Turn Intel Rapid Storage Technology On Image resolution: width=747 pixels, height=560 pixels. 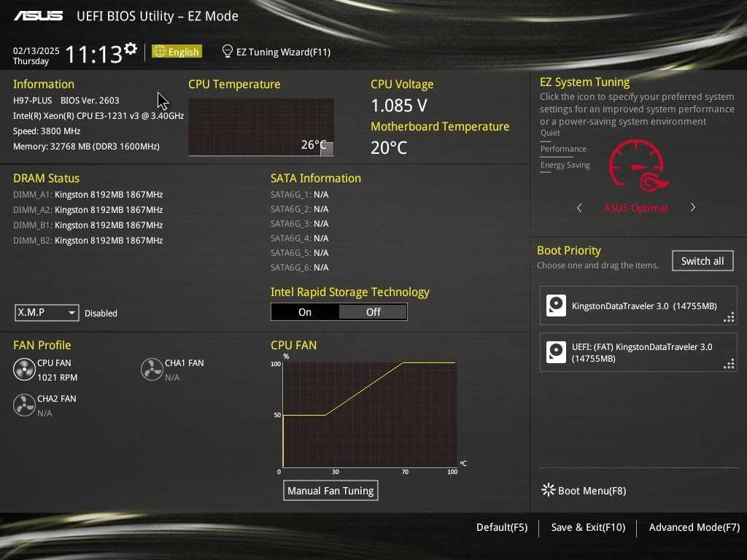[305, 312]
